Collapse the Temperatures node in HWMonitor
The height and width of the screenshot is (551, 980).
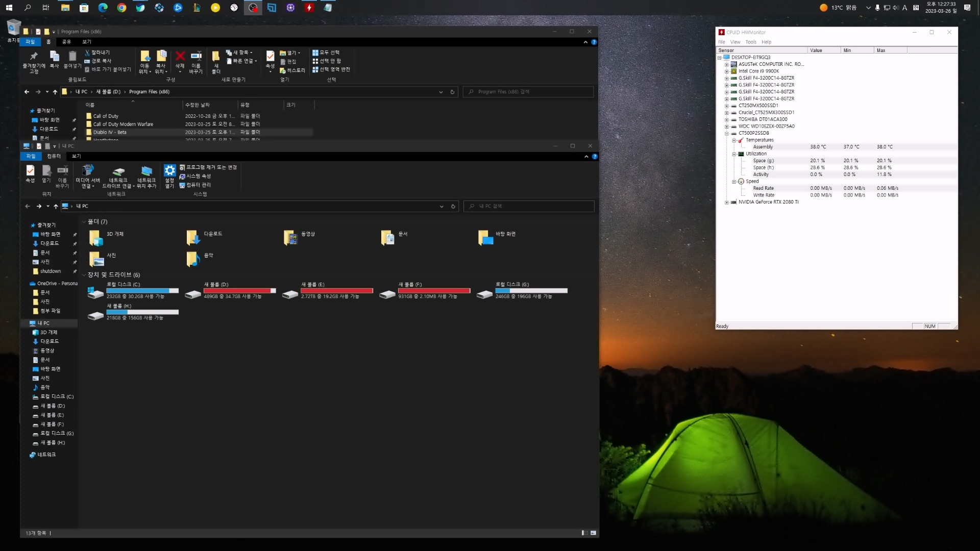click(x=734, y=140)
